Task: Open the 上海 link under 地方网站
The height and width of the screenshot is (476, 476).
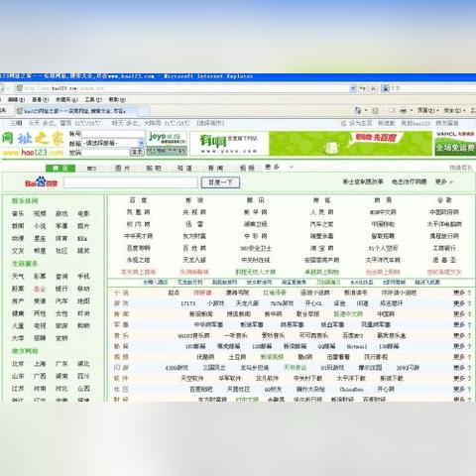Action: click(40, 364)
